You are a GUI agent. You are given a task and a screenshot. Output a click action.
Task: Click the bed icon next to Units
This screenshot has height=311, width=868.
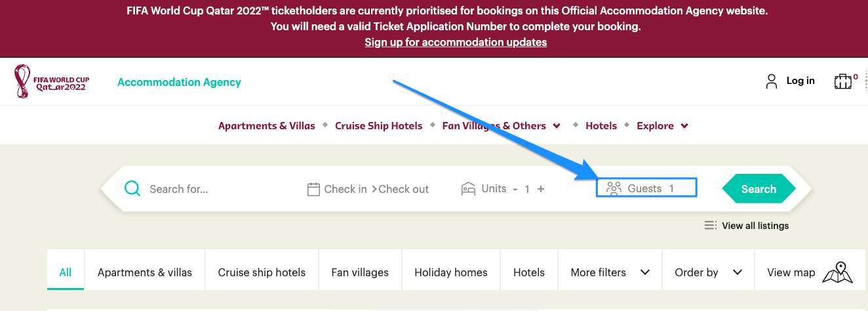[468, 189]
